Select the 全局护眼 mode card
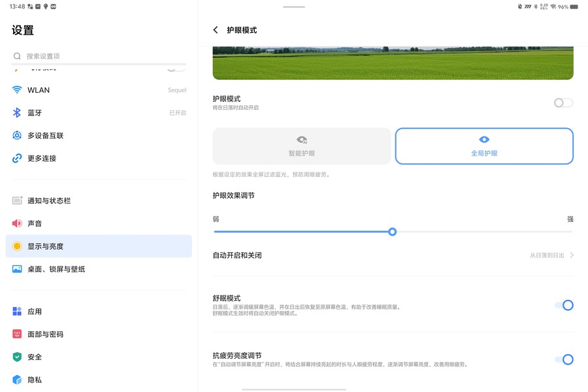Viewport: 588px width, 392px height. [x=484, y=146]
